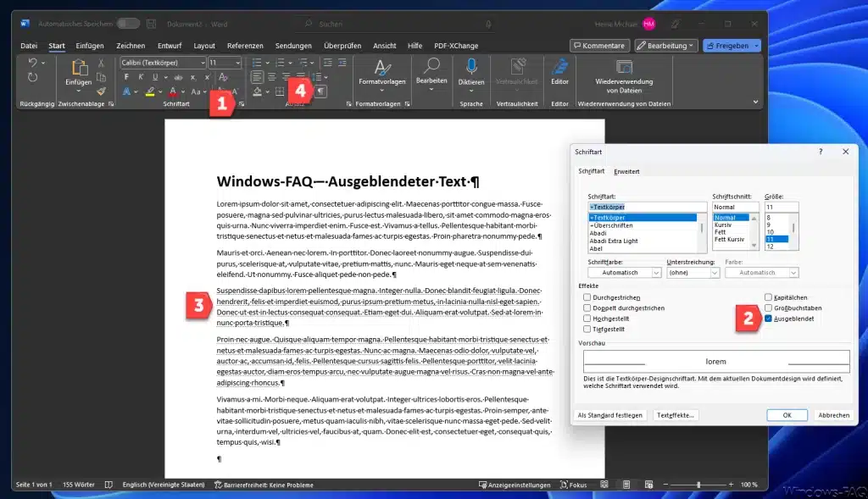The height and width of the screenshot is (499, 868).
Task: Open Bearbeitung mode dropdown
Action: (666, 46)
